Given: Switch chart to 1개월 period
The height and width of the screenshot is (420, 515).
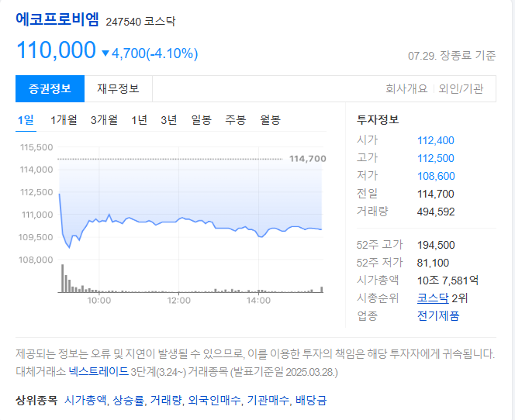Looking at the screenshot, I should 64,120.
